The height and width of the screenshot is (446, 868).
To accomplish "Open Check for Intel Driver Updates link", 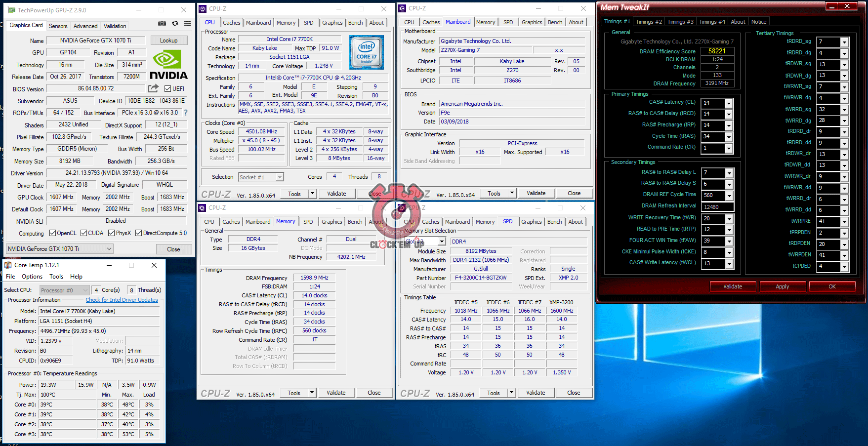I will 122,300.
